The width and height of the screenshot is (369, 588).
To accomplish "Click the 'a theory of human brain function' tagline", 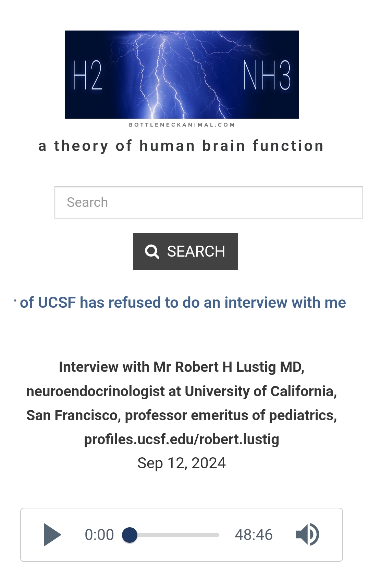I will click(181, 146).
